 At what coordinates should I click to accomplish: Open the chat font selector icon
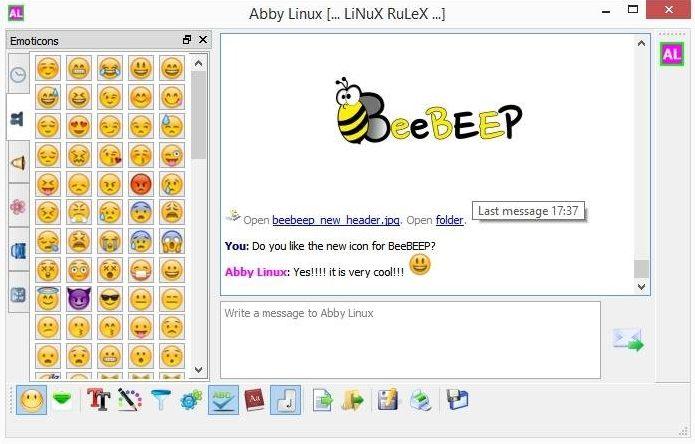pyautogui.click(x=98, y=400)
